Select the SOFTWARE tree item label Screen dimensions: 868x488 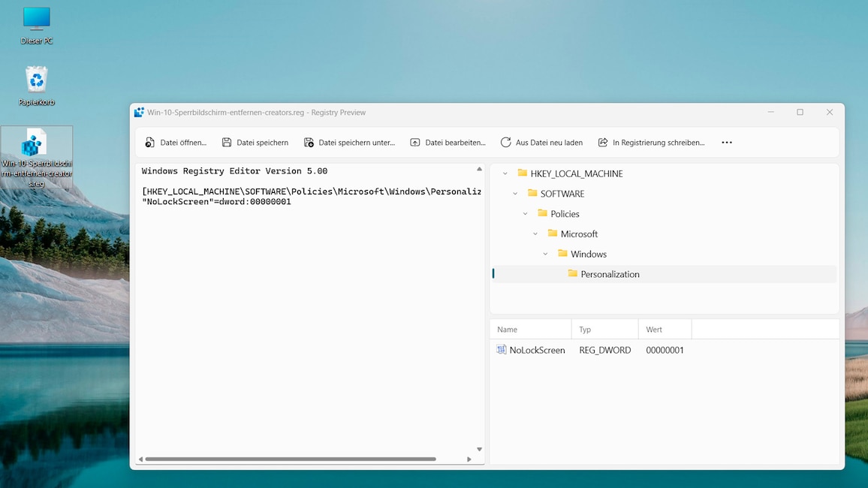pyautogui.click(x=562, y=194)
